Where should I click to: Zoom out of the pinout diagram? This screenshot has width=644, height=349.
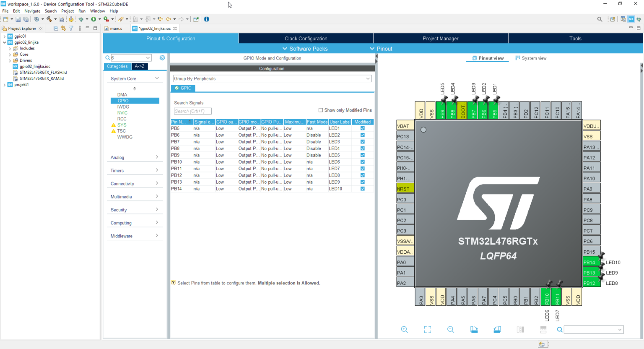pyautogui.click(x=450, y=329)
